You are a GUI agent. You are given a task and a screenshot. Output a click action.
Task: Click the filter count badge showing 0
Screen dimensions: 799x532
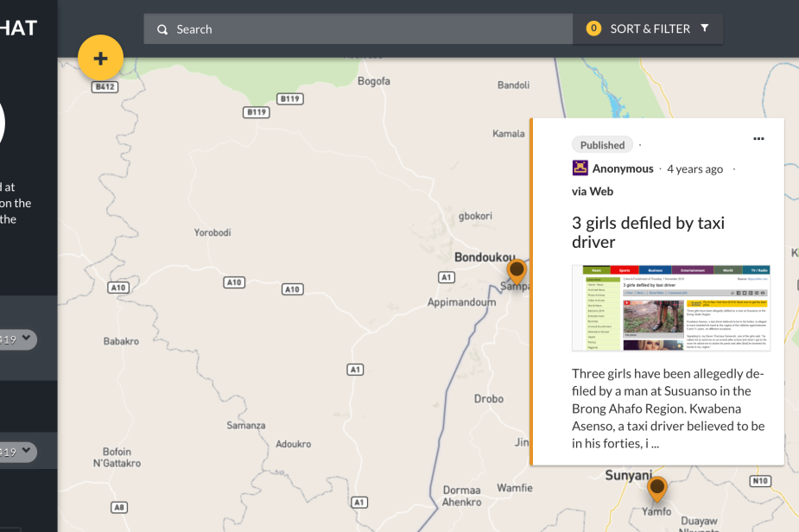click(593, 28)
